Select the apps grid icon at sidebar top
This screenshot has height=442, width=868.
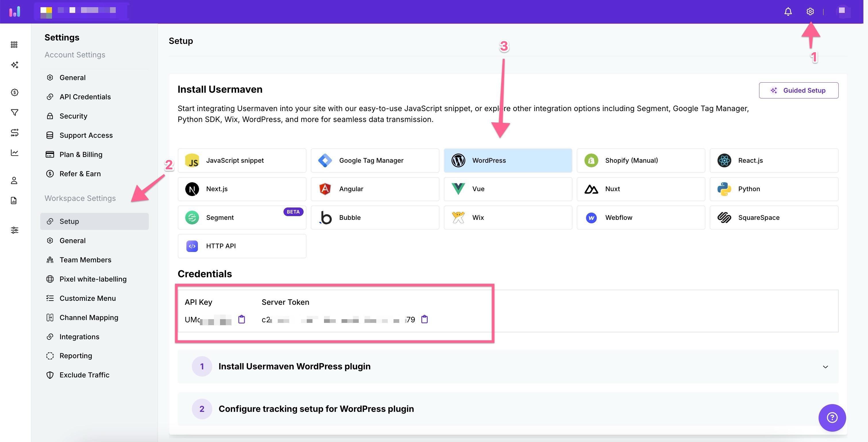pyautogui.click(x=14, y=44)
